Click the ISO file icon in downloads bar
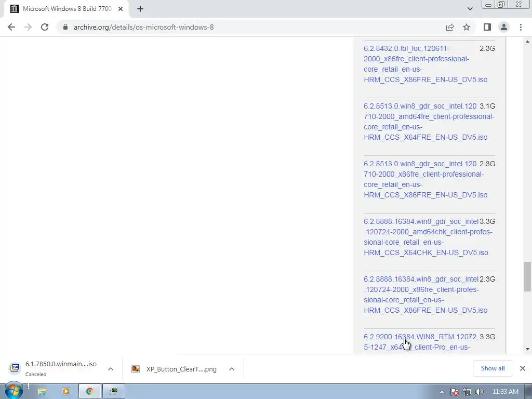The image size is (532, 399). 15,368
